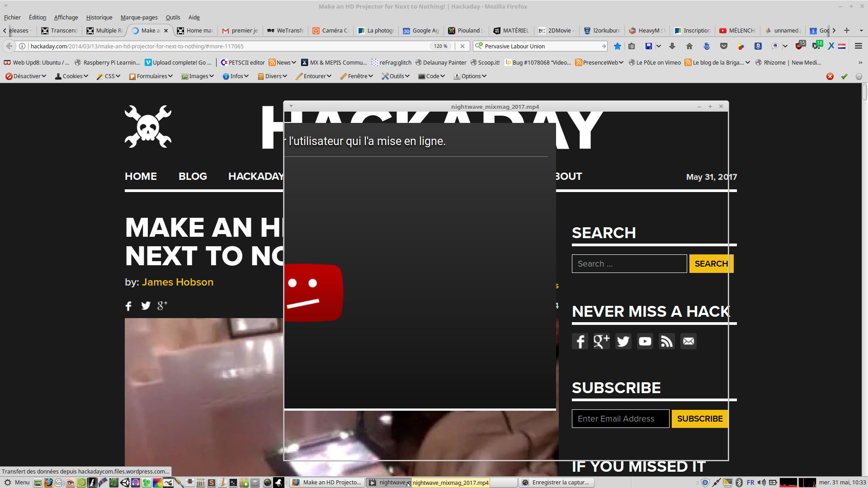Open the Hackaday RSS feed icon
This screenshot has width=868, height=488.
[666, 341]
